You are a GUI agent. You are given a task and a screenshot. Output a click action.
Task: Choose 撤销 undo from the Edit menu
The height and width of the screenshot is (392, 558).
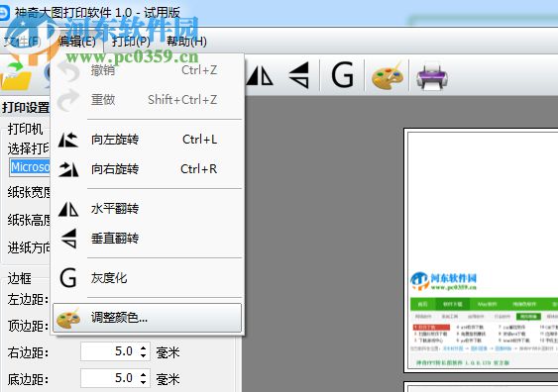click(x=148, y=70)
